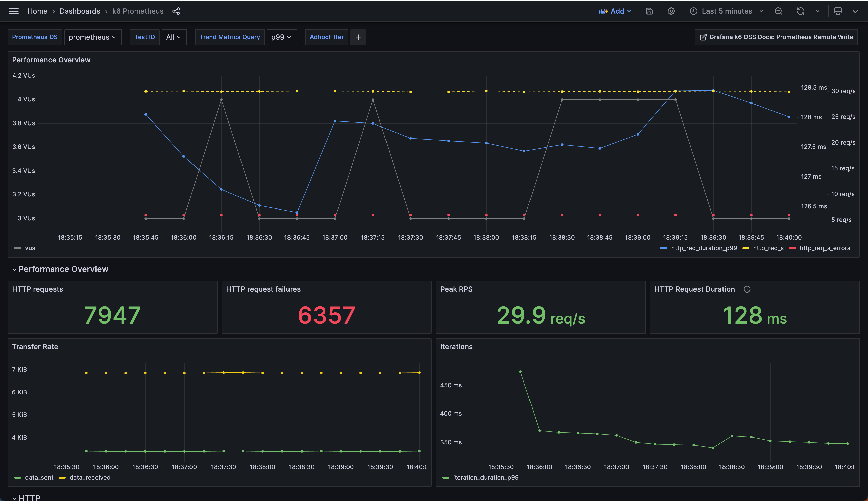
Task: Click the share dashboard icon
Action: tap(176, 11)
